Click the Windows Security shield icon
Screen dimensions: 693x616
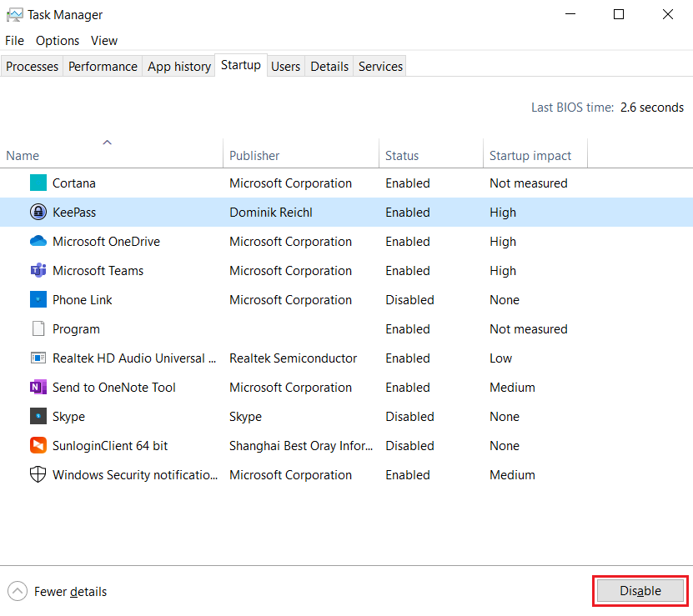(x=37, y=474)
